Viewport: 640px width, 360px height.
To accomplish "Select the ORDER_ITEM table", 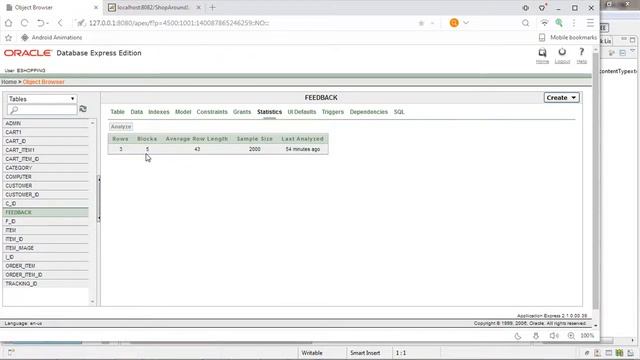I will coord(46,266).
